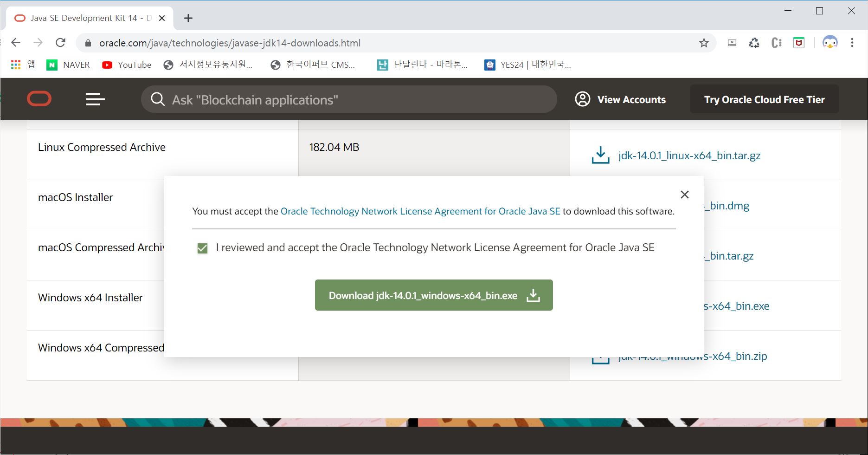Click the browser address bar URL
868x455 pixels.
coord(230,43)
